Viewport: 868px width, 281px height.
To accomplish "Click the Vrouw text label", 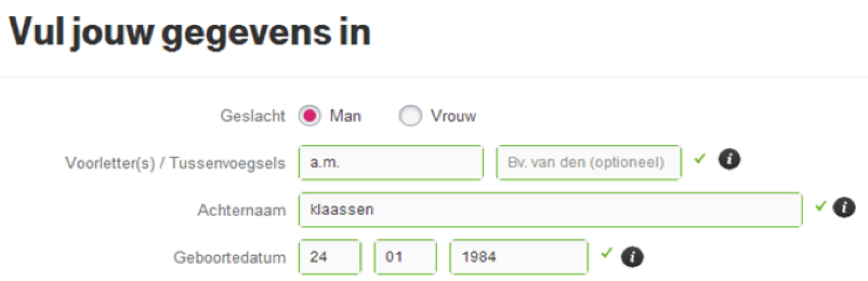I will [x=453, y=116].
